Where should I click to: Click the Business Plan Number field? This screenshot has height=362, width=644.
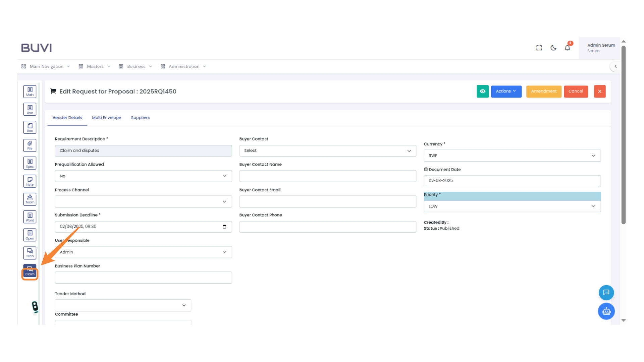point(143,278)
